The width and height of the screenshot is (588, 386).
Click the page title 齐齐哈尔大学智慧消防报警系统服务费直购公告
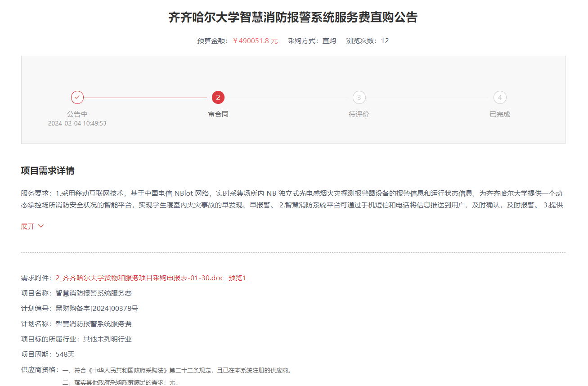pos(293,18)
